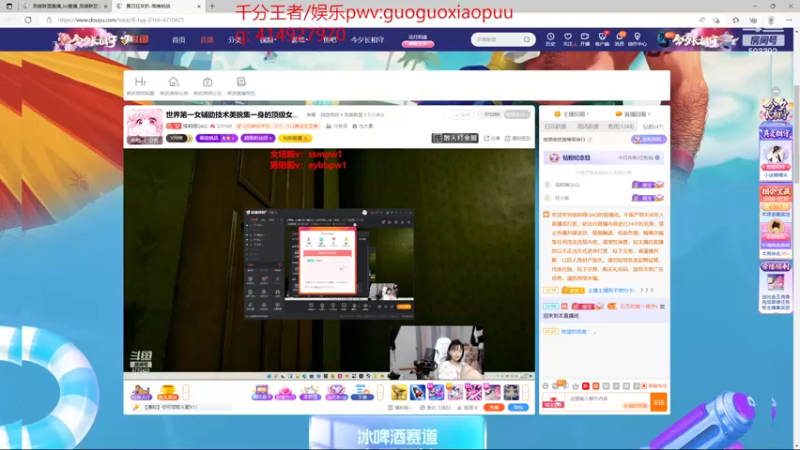
Task: Expand the 视频 nav dropdown
Action: point(268,40)
